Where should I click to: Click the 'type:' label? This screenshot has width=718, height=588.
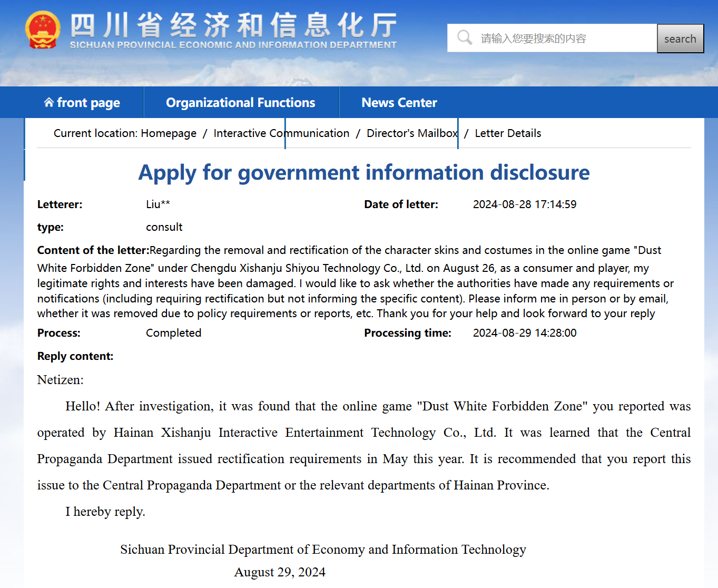tap(50, 227)
